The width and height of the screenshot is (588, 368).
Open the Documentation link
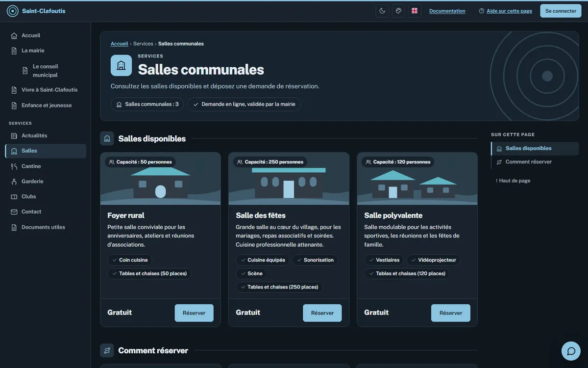point(447,11)
